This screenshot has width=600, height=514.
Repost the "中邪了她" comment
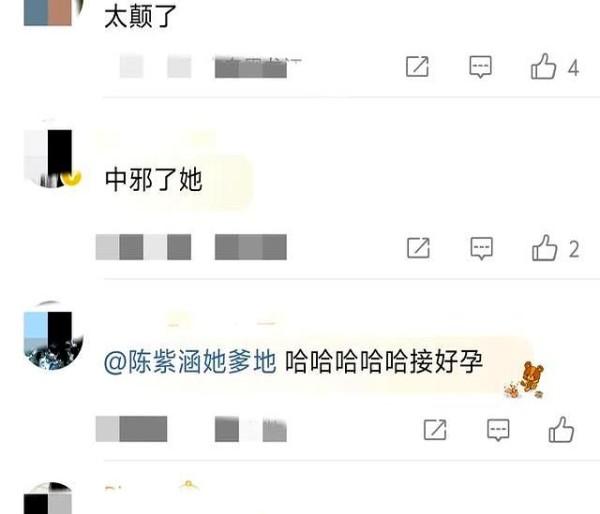418,248
